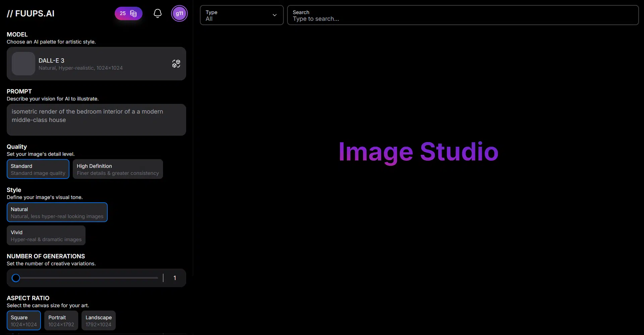Pick Landscape 1792×1024 aspect ratio

point(98,321)
